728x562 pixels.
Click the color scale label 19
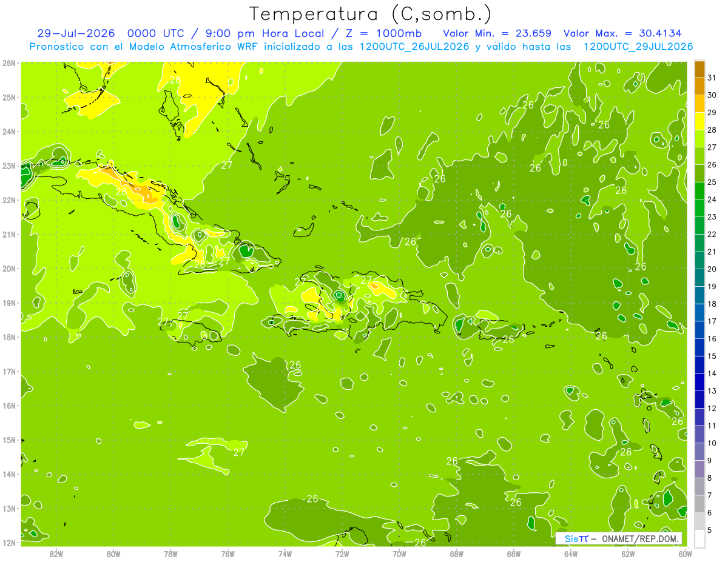coord(712,287)
